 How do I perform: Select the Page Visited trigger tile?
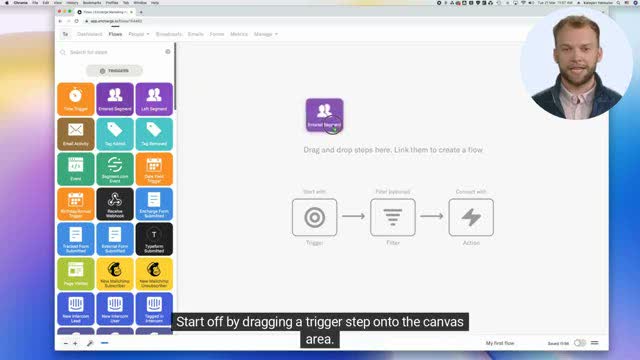pos(76,274)
